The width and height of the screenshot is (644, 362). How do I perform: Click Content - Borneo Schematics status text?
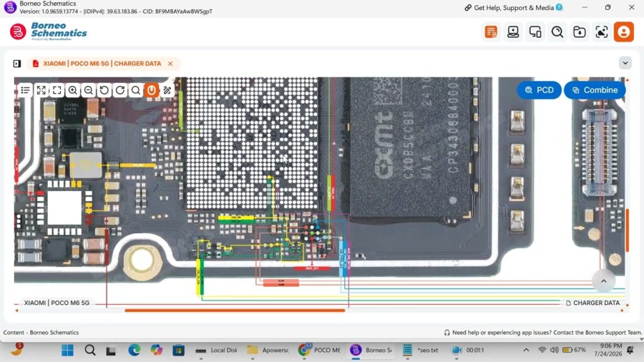pos(41,332)
